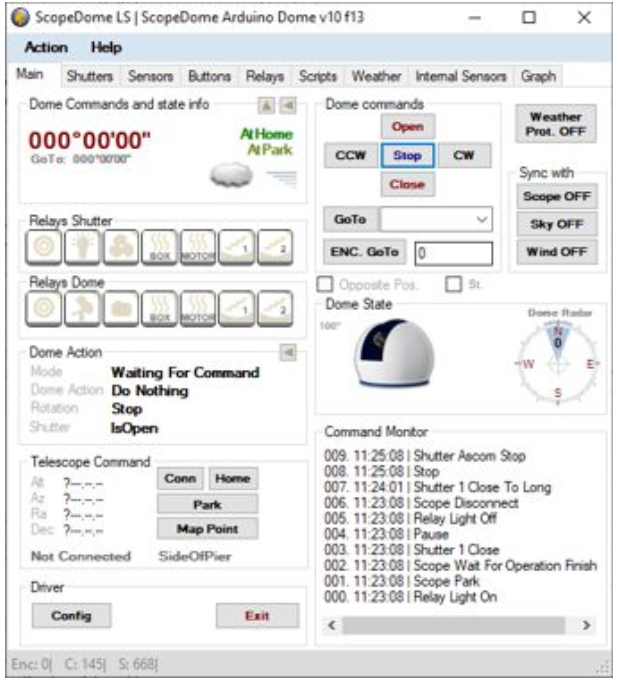The height and width of the screenshot is (685, 619).
Task: Click the ENC. GoTo value field
Action: 453,253
